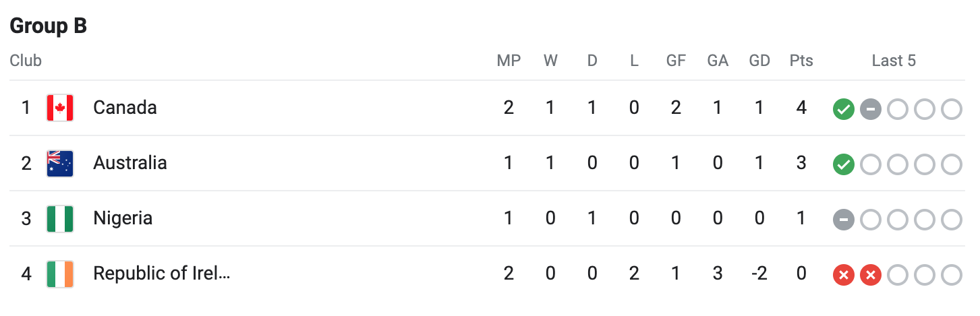Click the MP column header
This screenshot has height=316, width=980.
[x=509, y=61]
